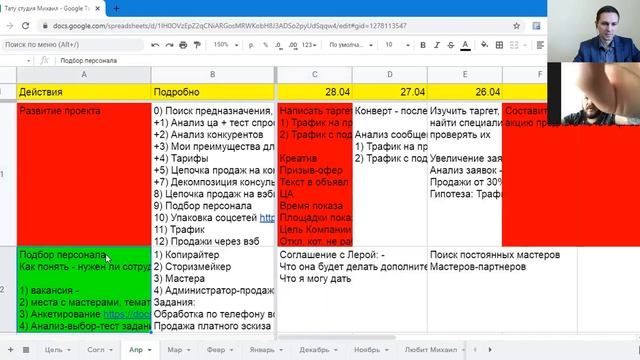Click the browser address bar URL
This screenshot has height=360, width=640.
[230, 26]
